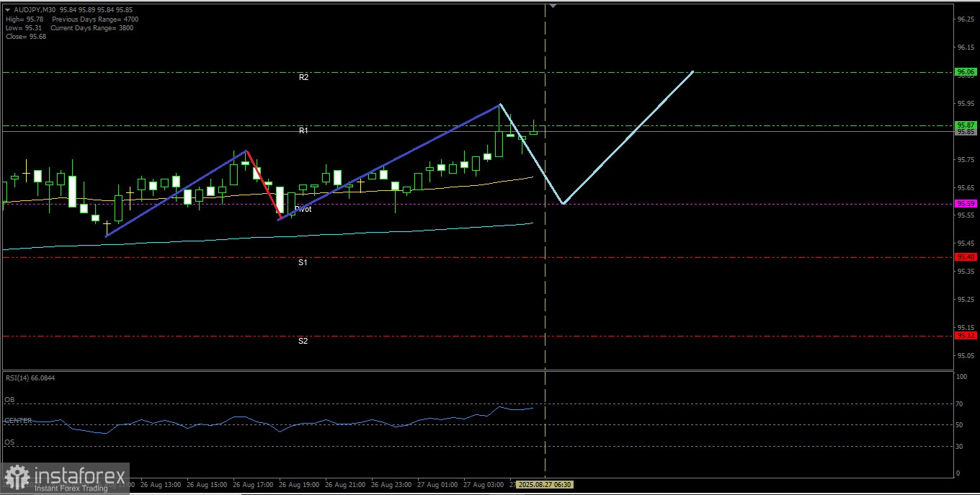Select the S2 support label
This screenshot has height=495, width=980.
pos(303,341)
